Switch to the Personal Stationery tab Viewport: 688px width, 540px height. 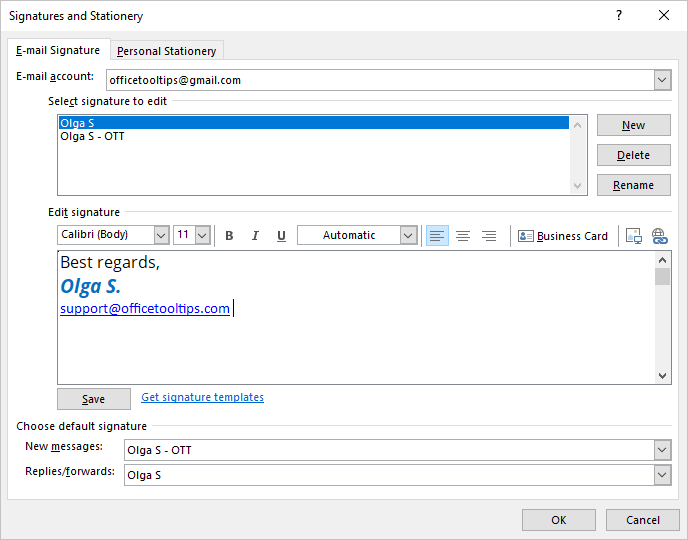[x=167, y=51]
